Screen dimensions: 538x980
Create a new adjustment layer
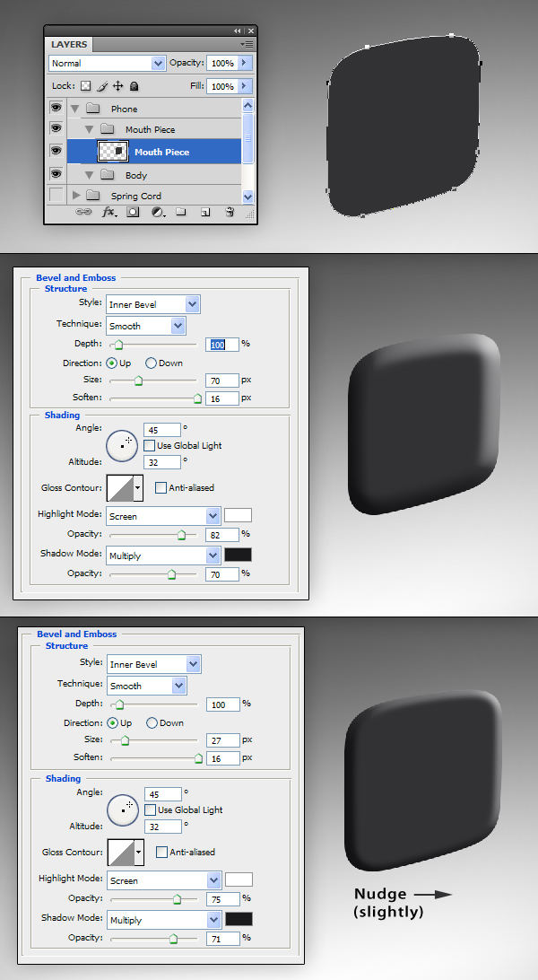pyautogui.click(x=159, y=213)
